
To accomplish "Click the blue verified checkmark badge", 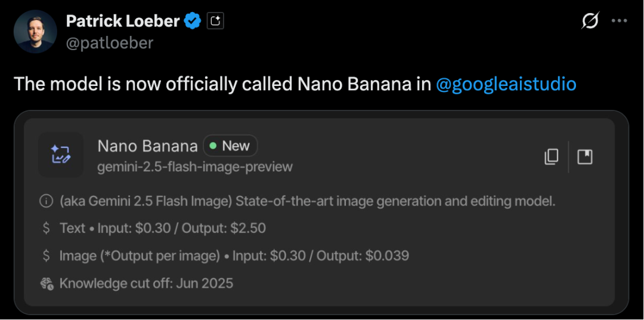I will [192, 21].
